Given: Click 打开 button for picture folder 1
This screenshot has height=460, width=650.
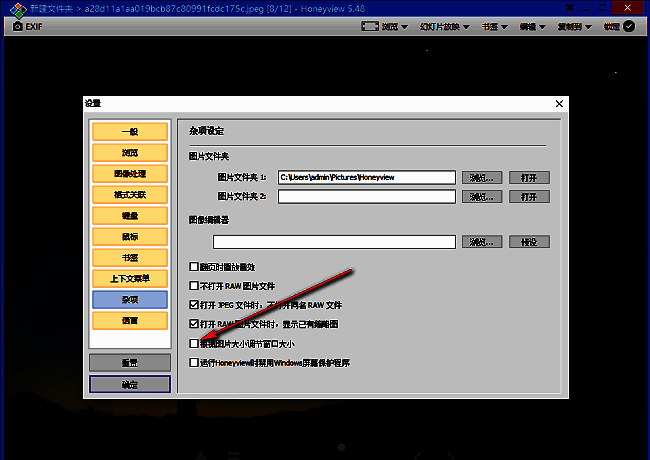Looking at the screenshot, I should point(529,178).
